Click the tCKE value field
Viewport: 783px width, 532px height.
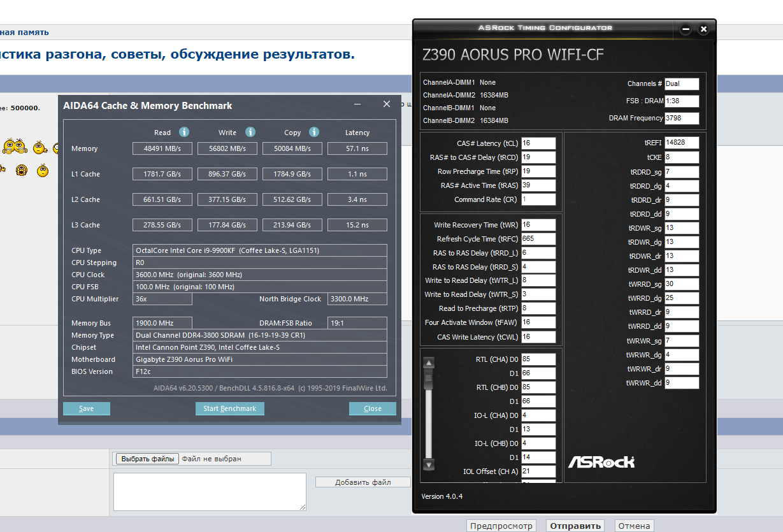point(682,157)
